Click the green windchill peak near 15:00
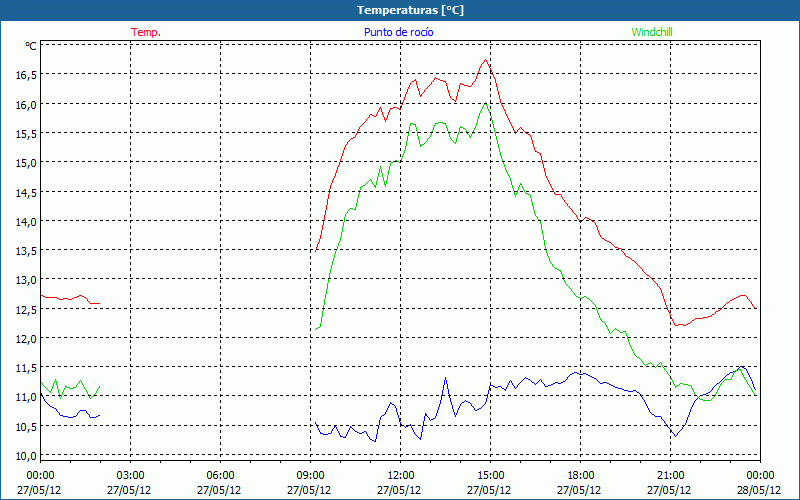Image resolution: width=800 pixels, height=500 pixels. [x=485, y=103]
